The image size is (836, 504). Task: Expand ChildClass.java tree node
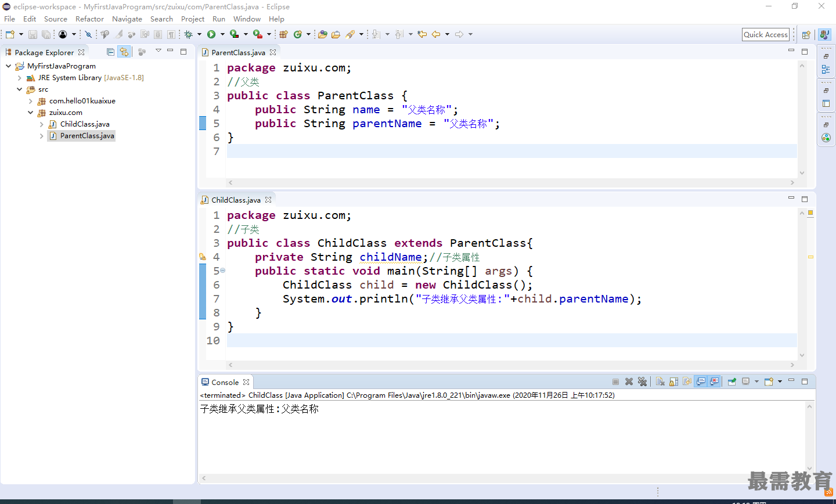[41, 124]
